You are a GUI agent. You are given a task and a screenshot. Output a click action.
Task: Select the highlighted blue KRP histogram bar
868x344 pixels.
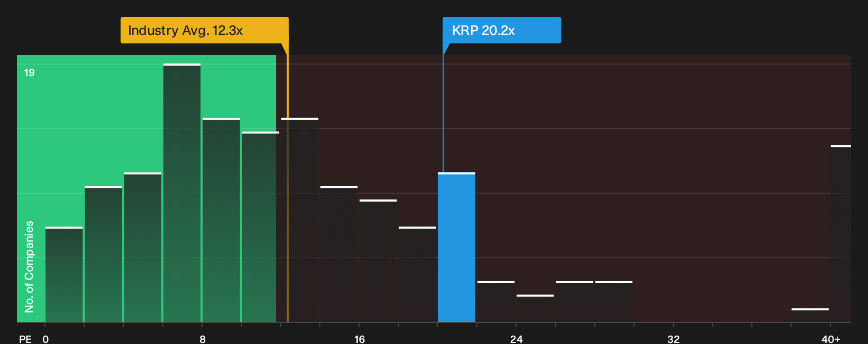(x=457, y=247)
